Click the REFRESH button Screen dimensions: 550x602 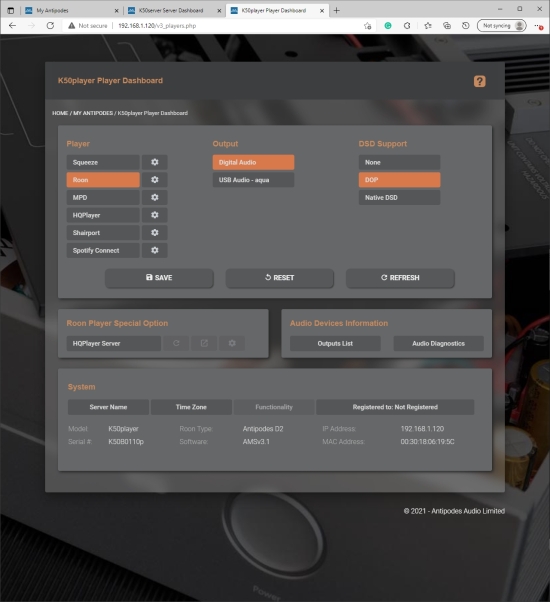[x=400, y=278]
